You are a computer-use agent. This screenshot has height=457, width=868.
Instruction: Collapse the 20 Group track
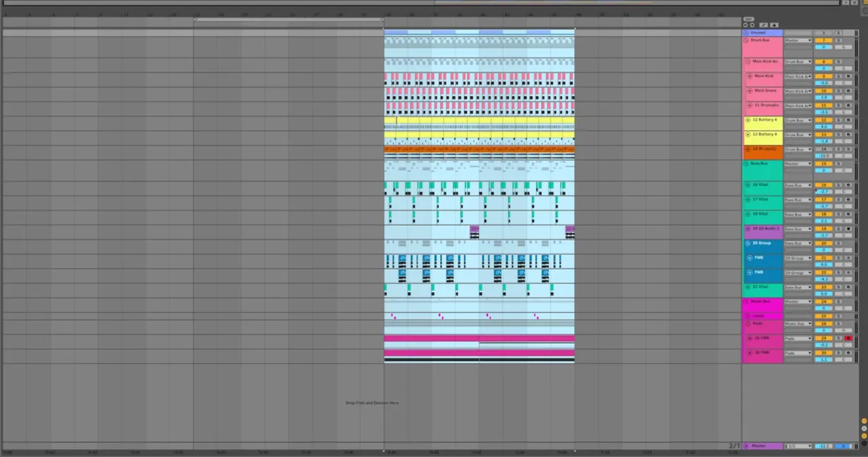[748, 243]
